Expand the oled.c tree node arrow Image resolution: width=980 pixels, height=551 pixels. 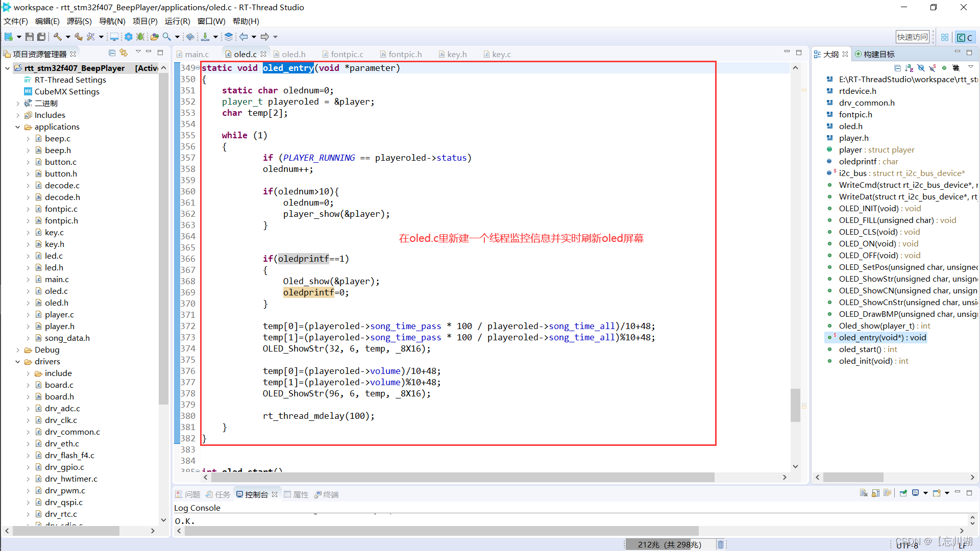(x=28, y=291)
